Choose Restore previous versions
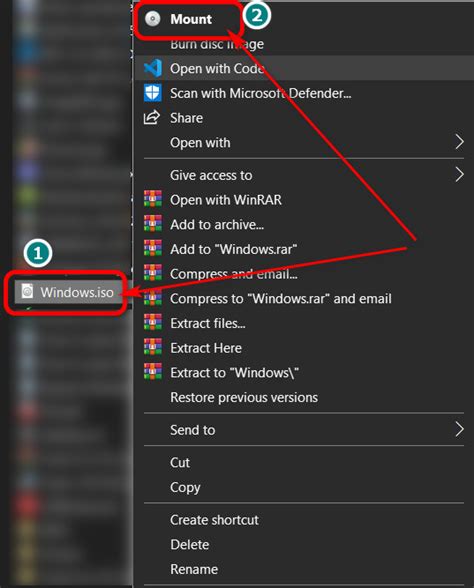 244,398
